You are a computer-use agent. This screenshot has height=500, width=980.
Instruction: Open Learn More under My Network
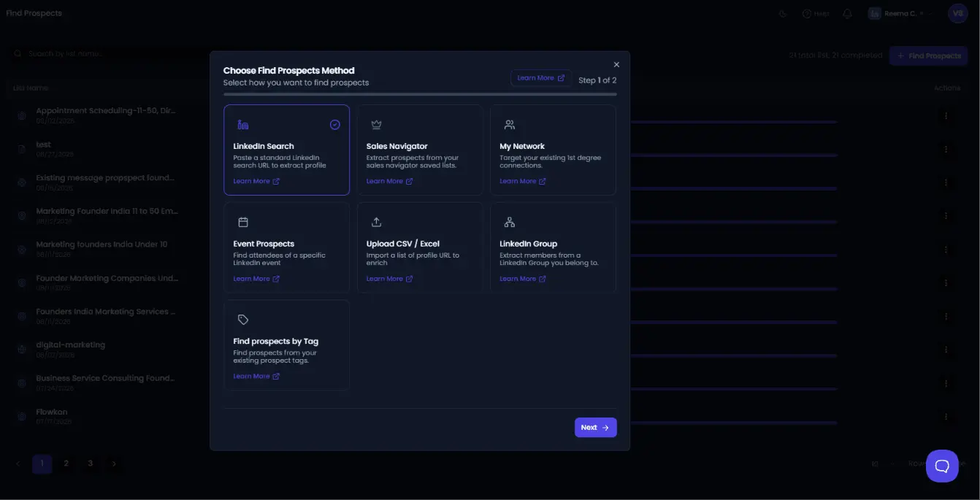click(523, 181)
